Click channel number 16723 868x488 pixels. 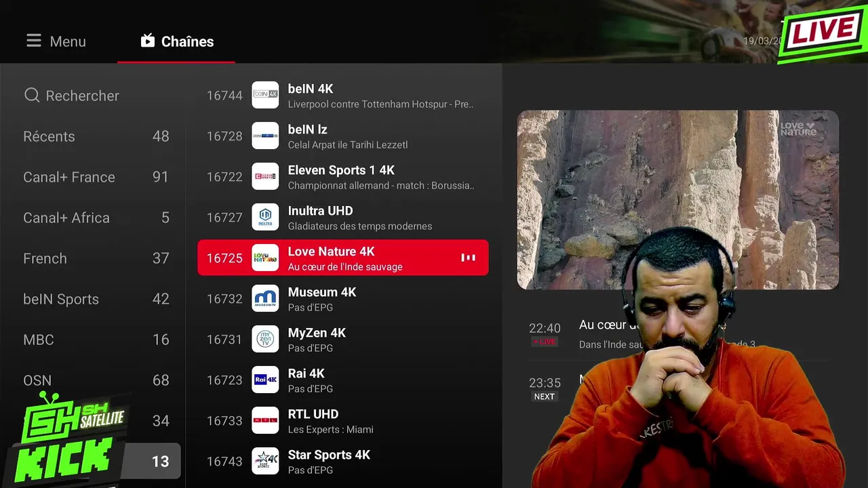click(x=224, y=380)
